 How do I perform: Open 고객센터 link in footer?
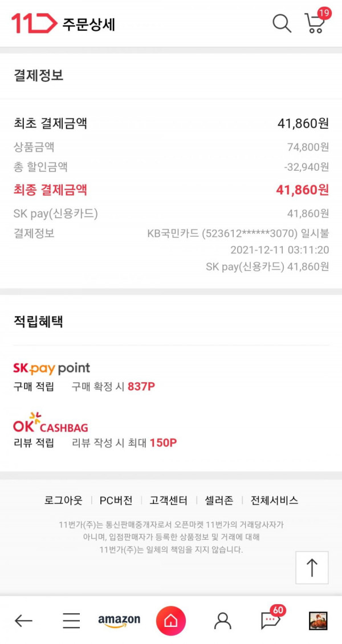(169, 501)
